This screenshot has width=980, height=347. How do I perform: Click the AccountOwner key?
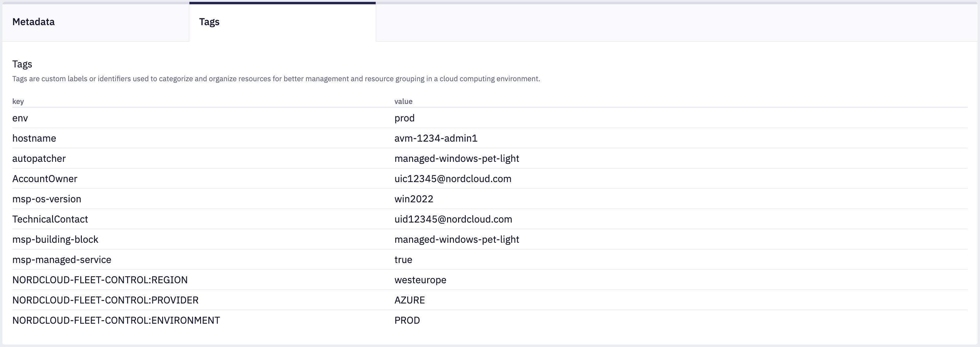coord(45,178)
